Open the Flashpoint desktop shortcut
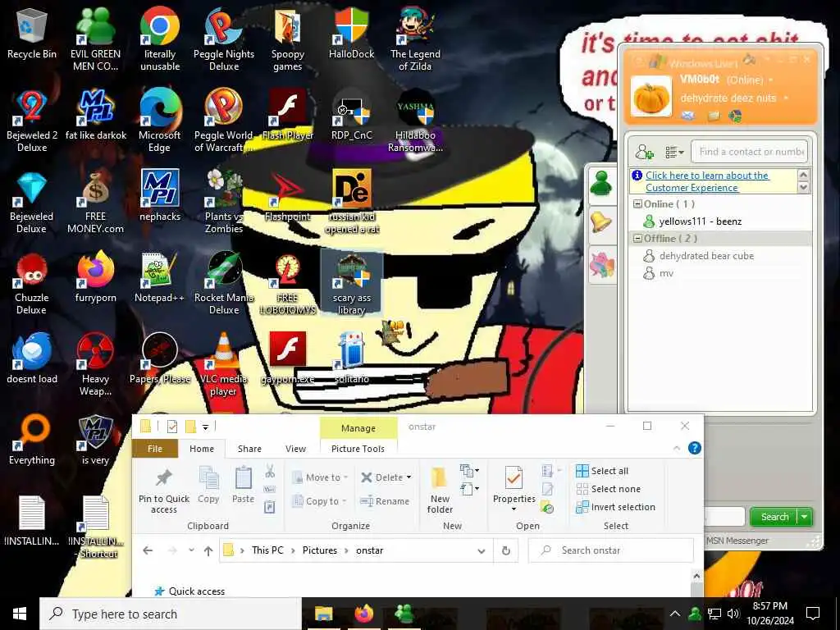This screenshot has width=840, height=630. tap(288, 195)
